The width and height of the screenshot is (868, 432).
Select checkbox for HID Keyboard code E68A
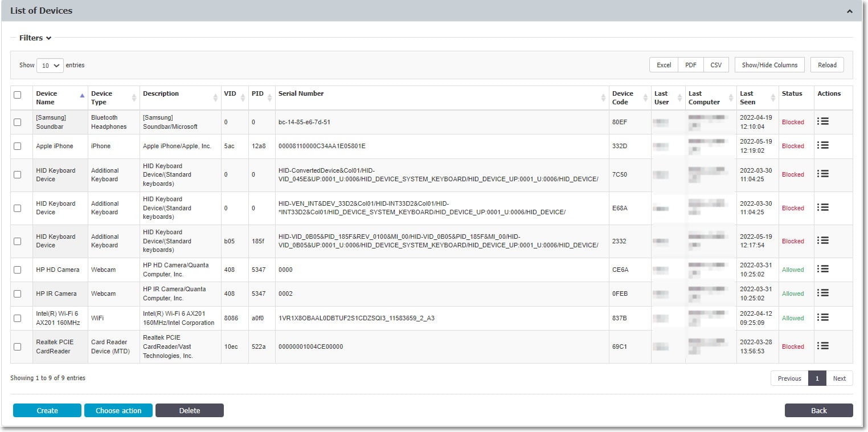[18, 208]
